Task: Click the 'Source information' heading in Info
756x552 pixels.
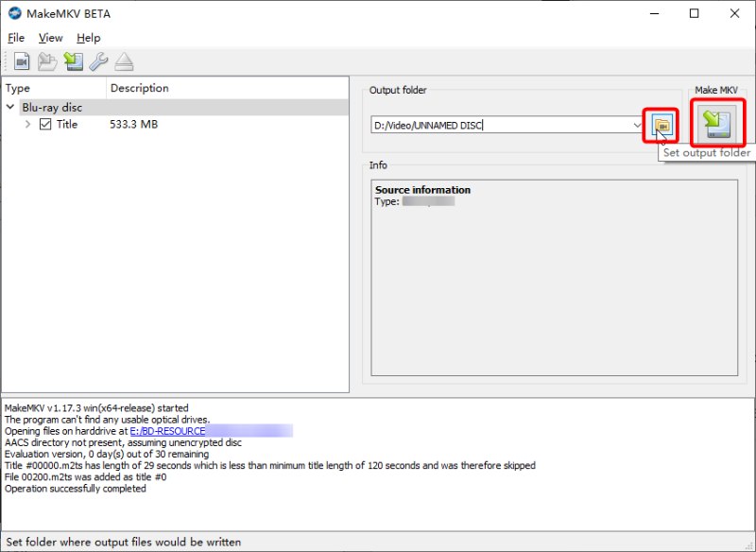Action: [422, 190]
